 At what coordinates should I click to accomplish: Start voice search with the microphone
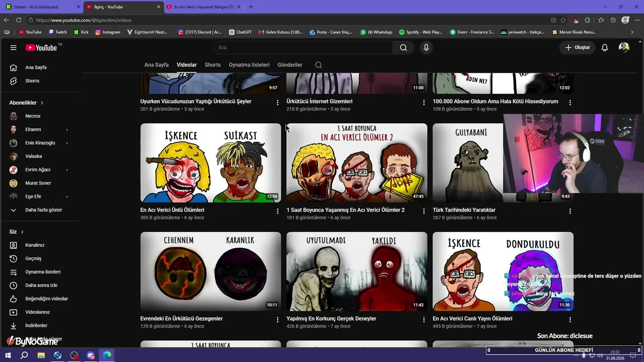tap(426, 48)
